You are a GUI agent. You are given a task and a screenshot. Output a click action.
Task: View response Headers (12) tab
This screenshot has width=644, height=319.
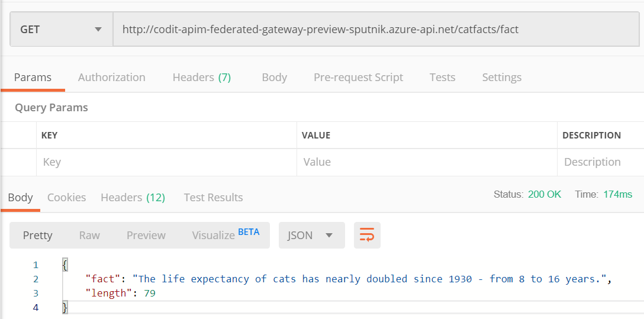click(x=133, y=198)
